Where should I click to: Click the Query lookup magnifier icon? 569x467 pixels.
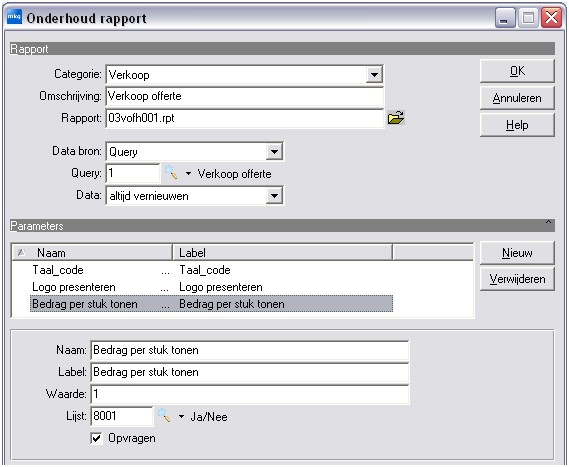pyautogui.click(x=171, y=172)
